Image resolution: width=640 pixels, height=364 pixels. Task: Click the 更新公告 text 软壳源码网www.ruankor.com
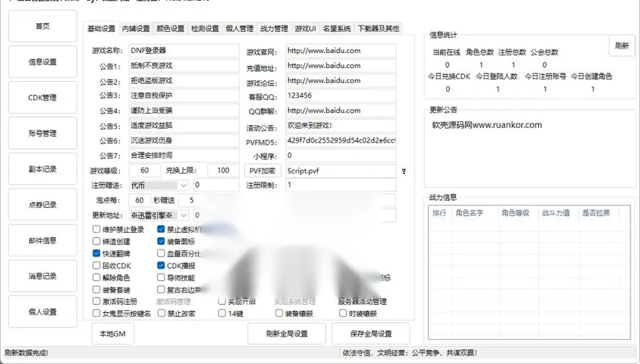(487, 125)
